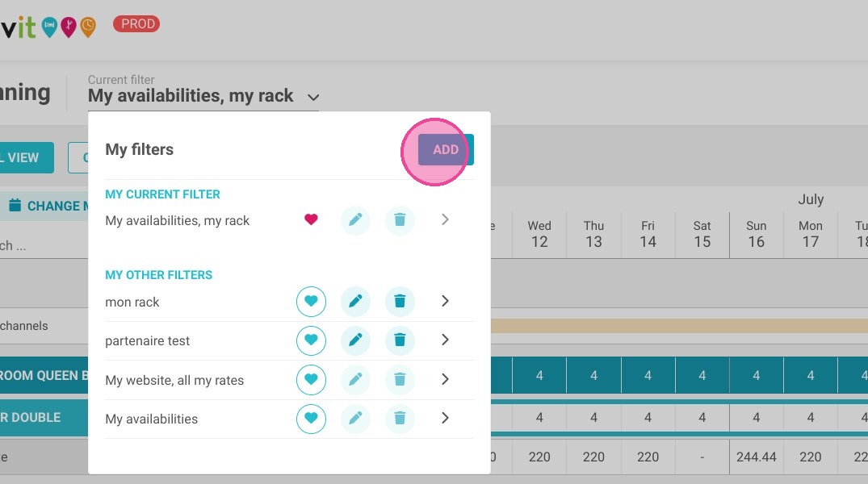The height and width of the screenshot is (484, 868).
Task: Expand the 'My availabilities, my rack' filter arrow
Action: point(445,219)
